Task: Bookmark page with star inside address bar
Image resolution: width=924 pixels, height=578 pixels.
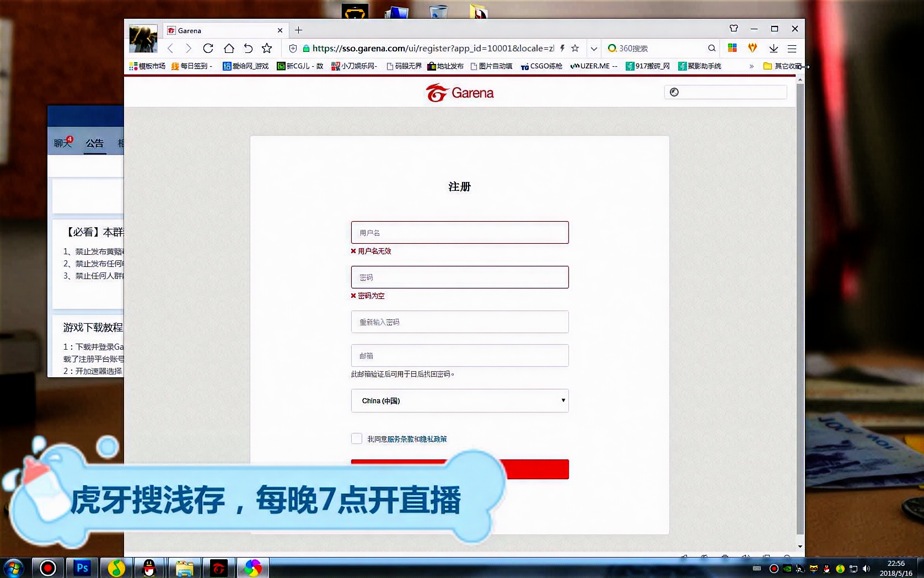Action: click(x=575, y=49)
